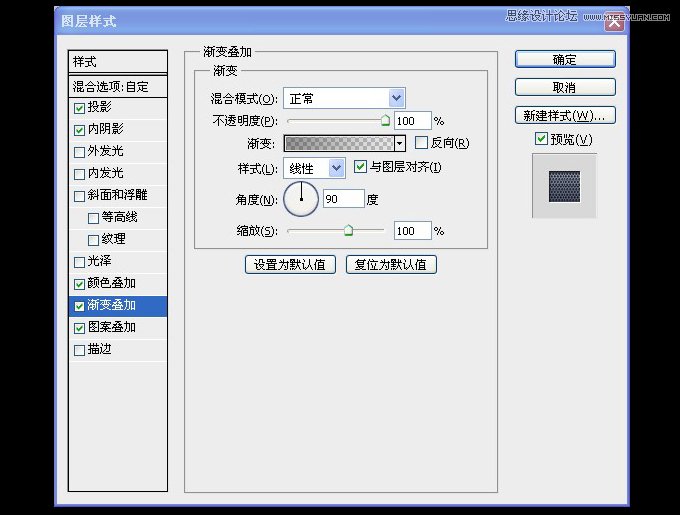
Task: Click the 确定 OK button
Action: [x=565, y=59]
